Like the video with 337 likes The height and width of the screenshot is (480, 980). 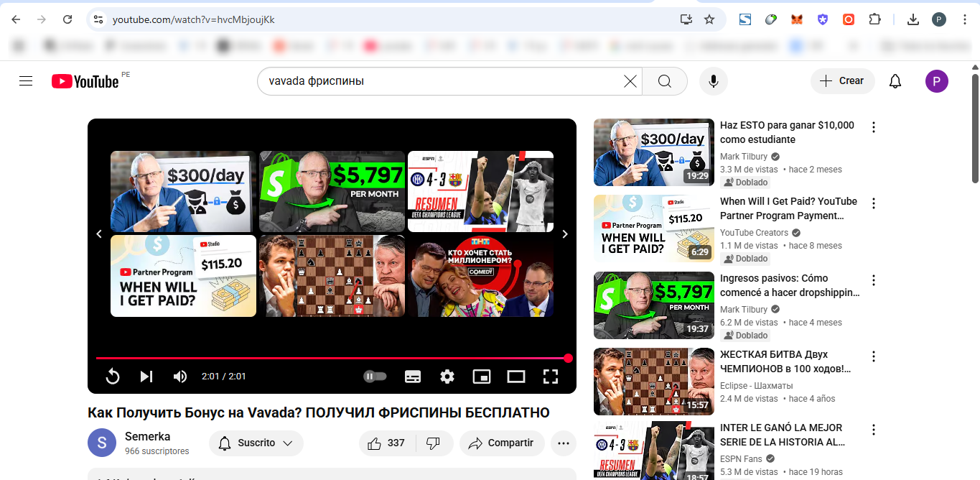coord(387,443)
